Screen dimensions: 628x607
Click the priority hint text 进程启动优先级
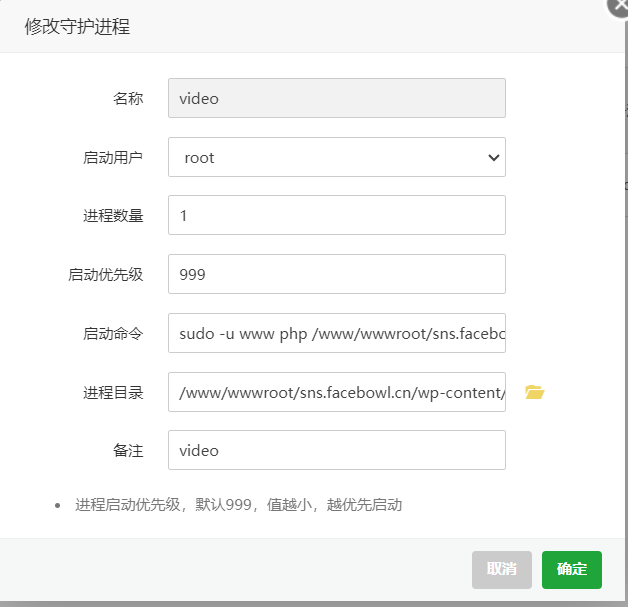(x=239, y=504)
